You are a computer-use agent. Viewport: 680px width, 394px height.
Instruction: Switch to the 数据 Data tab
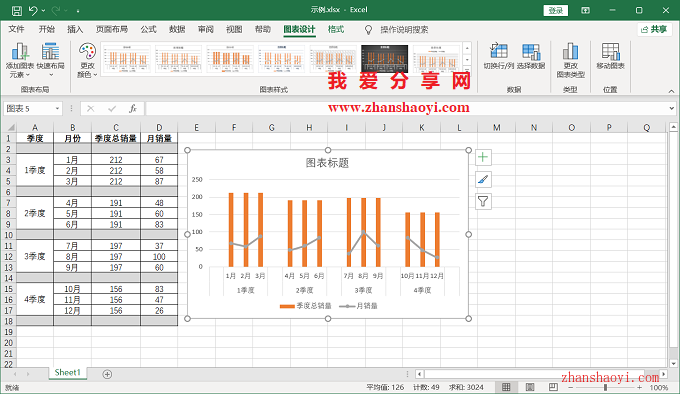[177, 29]
